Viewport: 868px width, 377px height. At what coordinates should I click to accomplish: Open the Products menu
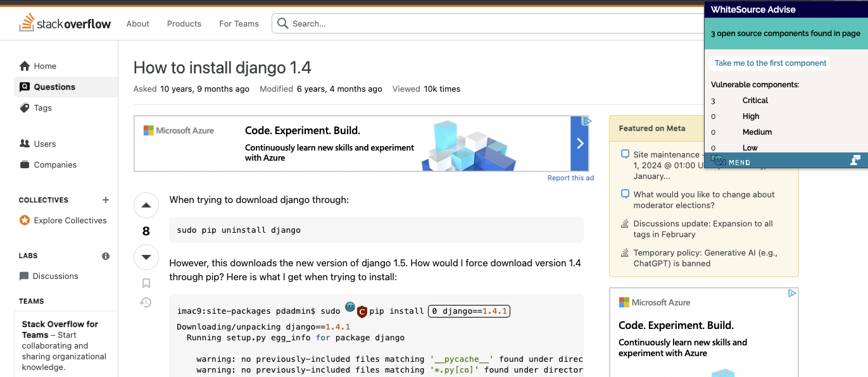(x=184, y=23)
